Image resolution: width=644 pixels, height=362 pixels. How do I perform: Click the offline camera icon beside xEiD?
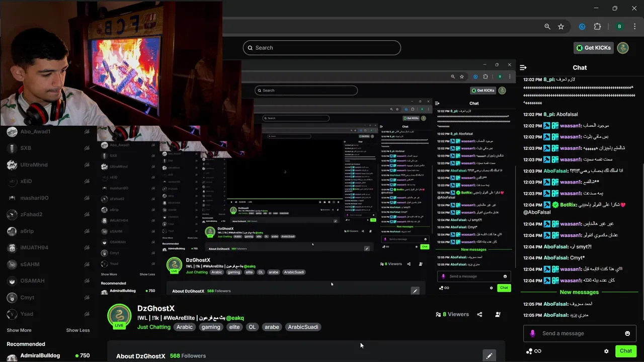coord(87,182)
